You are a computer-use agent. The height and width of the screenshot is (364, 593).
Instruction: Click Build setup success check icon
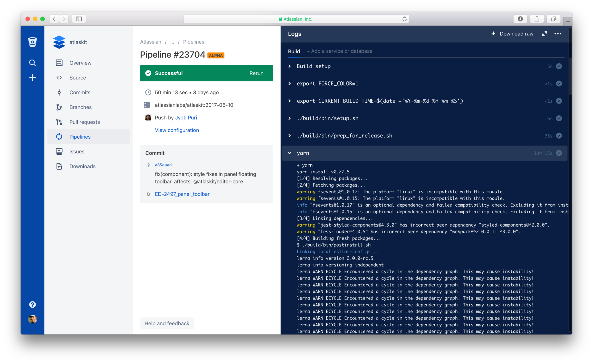559,66
